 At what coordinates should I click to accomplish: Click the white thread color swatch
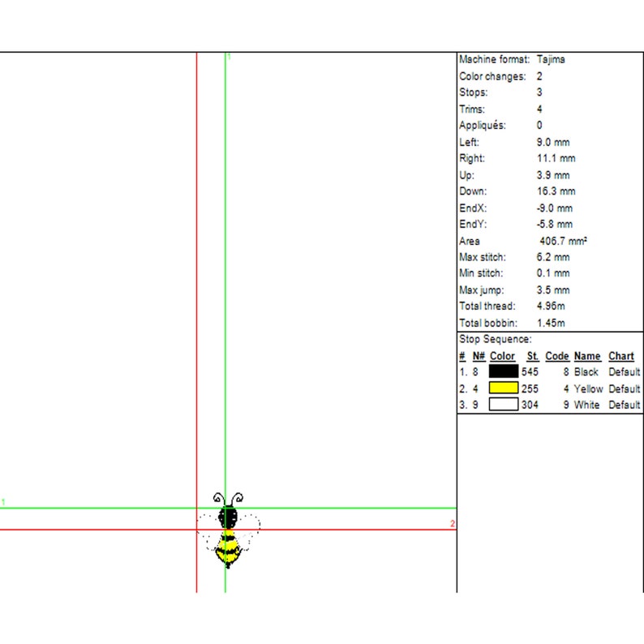[x=503, y=405]
